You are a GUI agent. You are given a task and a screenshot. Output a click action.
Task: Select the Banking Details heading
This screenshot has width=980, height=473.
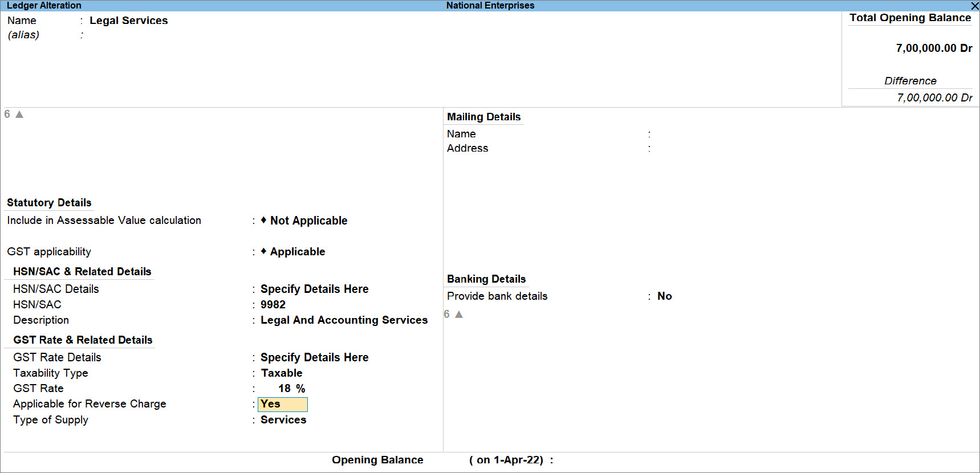click(x=486, y=279)
